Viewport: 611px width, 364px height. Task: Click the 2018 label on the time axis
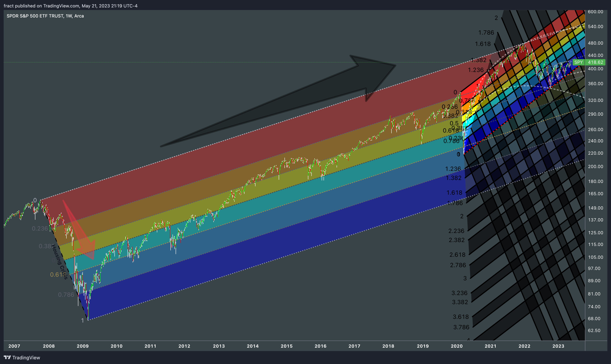tap(388, 346)
